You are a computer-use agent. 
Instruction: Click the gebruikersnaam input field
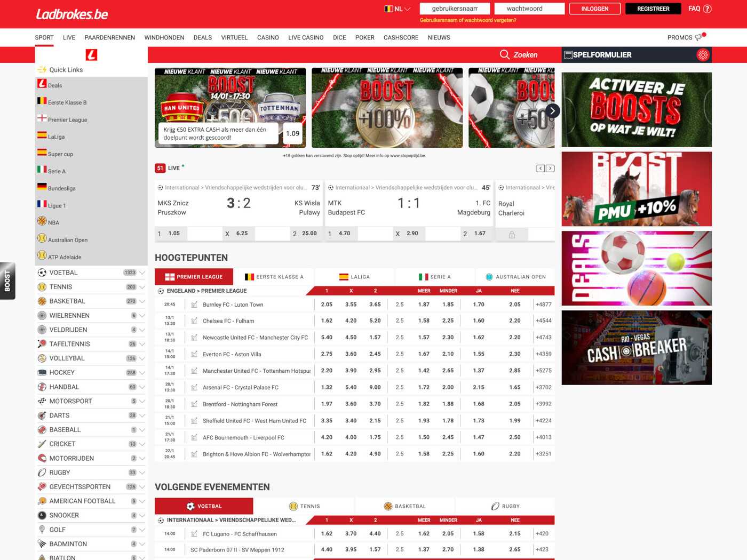pyautogui.click(x=455, y=9)
